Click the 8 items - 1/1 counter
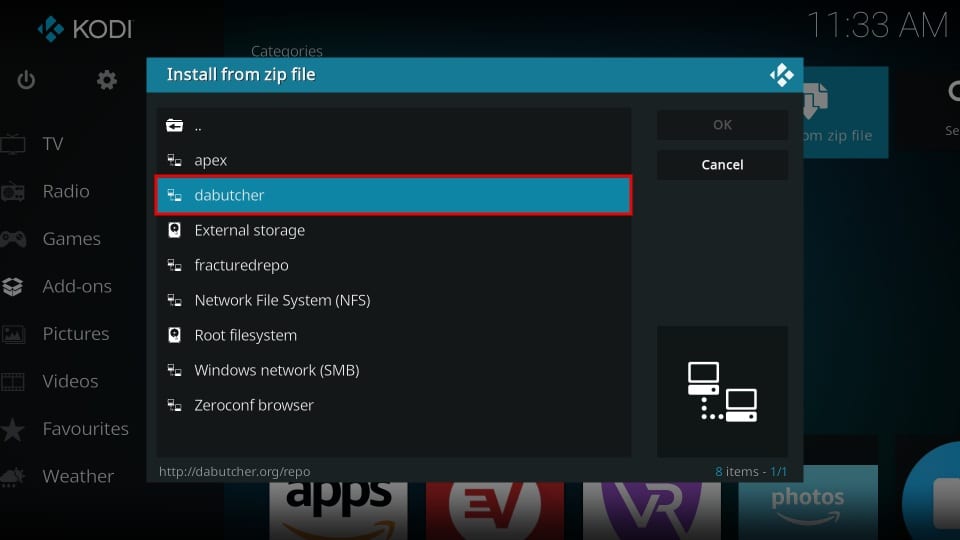 (751, 471)
